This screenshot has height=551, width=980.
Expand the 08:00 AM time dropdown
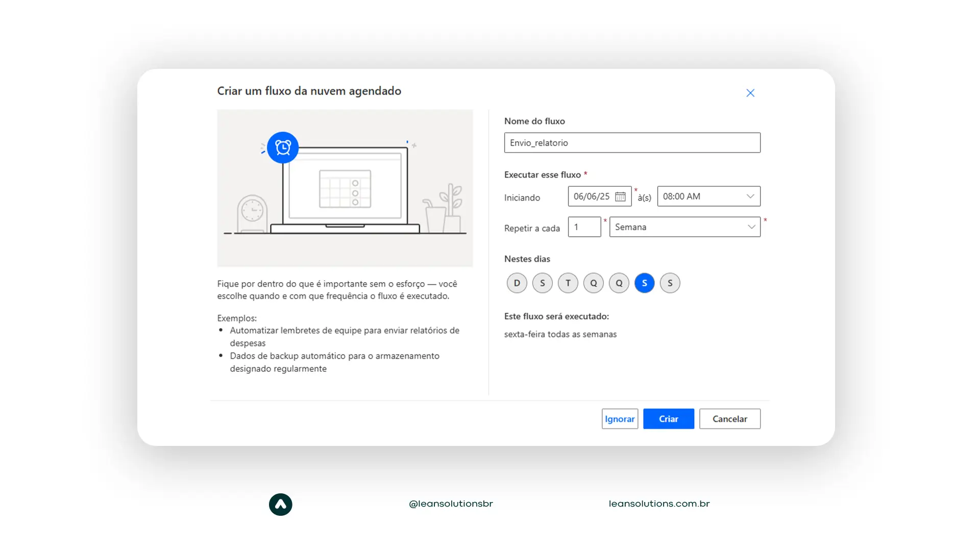click(708, 196)
